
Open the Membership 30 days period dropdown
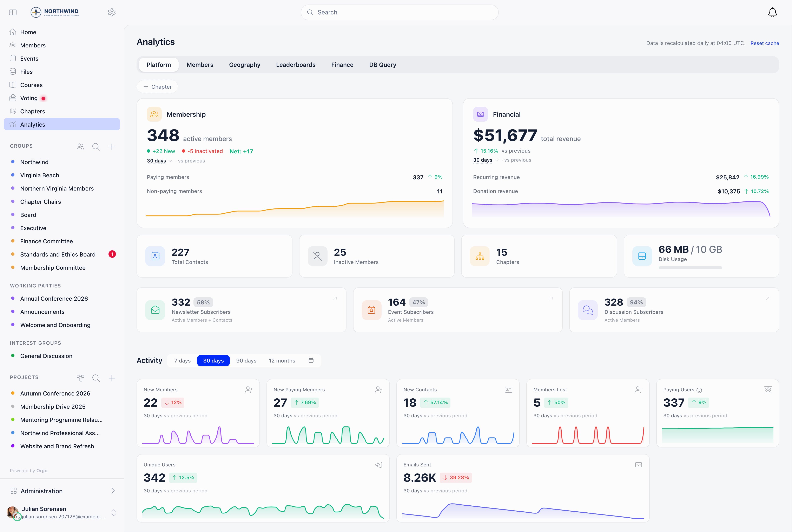159,161
